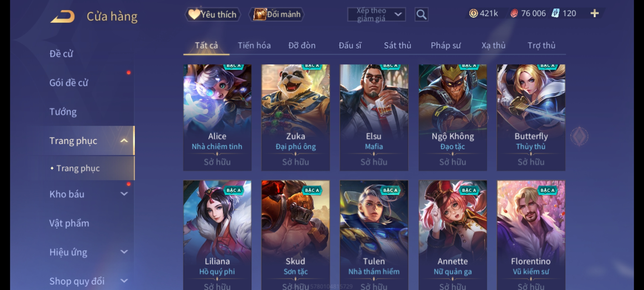Expand the Hiệu ứng sidebar section
644x290 pixels.
[x=124, y=252]
